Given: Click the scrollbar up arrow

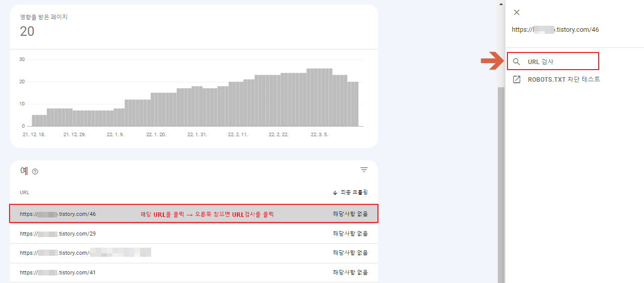Looking at the screenshot, I should (500, 4).
